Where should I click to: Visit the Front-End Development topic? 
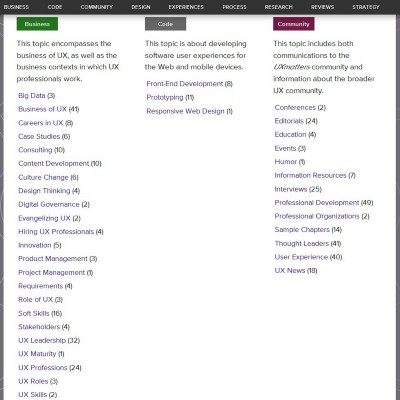click(185, 84)
